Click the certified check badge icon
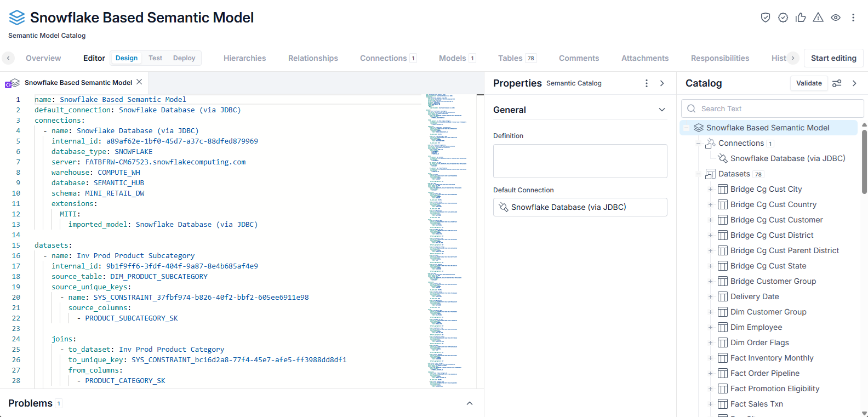Screen dimensions: 868x417 pyautogui.click(x=783, y=18)
